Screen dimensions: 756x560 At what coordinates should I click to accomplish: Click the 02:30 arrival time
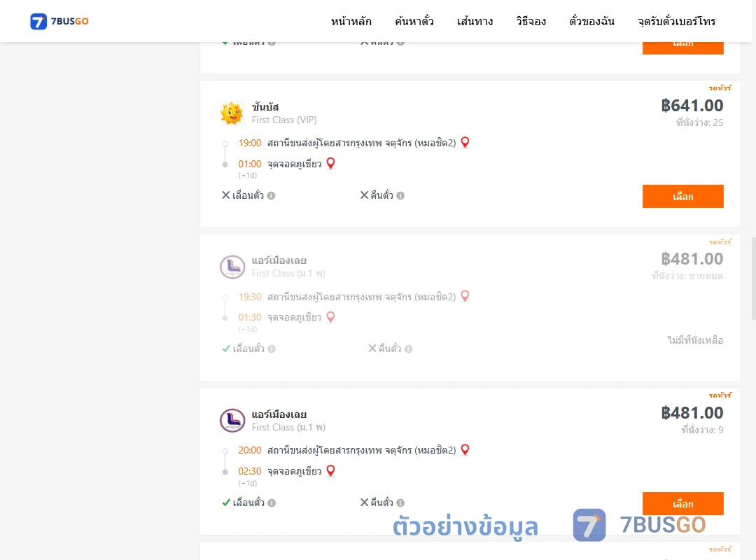[250, 471]
